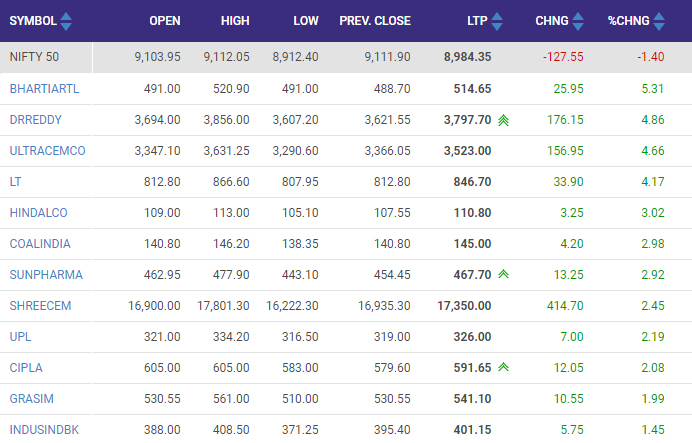
Task: Select the UPL symbol link
Action: (x=19, y=337)
